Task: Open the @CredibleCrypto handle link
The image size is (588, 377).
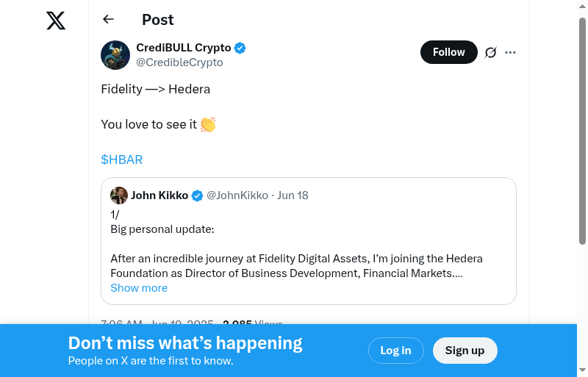Action: tap(179, 62)
